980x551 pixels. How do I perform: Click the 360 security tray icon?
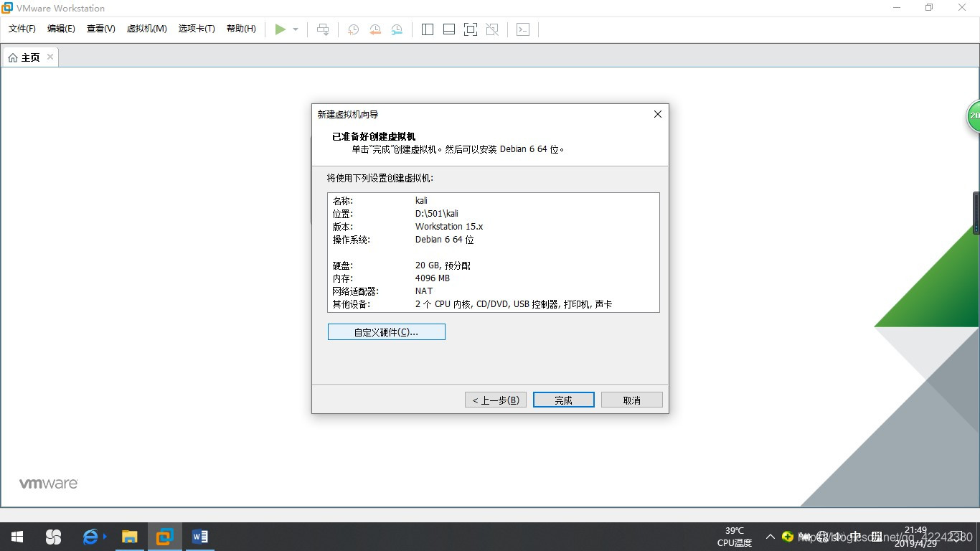(x=788, y=537)
